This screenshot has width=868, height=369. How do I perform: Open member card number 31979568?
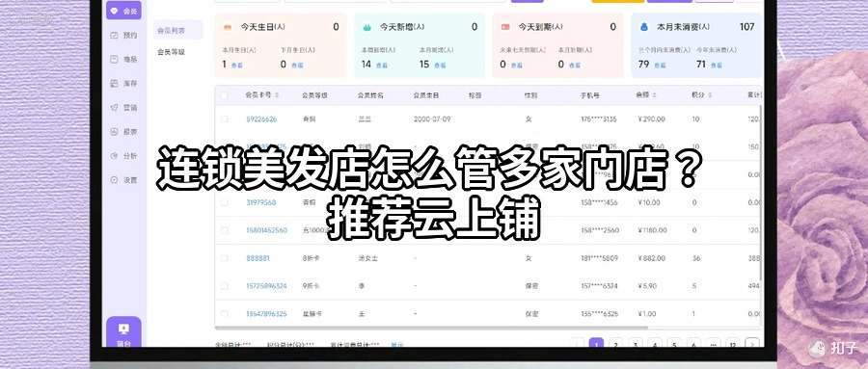(x=260, y=202)
